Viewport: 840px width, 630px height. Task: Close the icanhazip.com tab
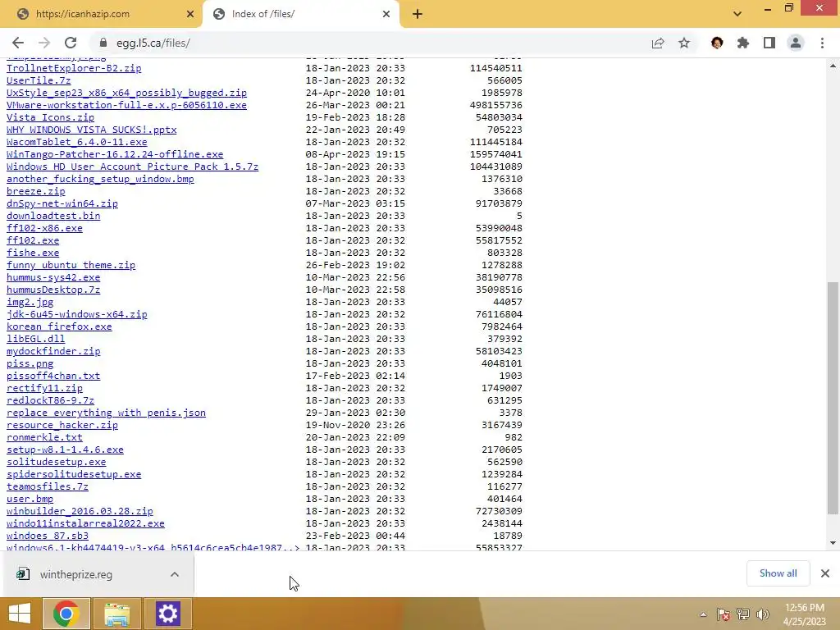pos(190,14)
